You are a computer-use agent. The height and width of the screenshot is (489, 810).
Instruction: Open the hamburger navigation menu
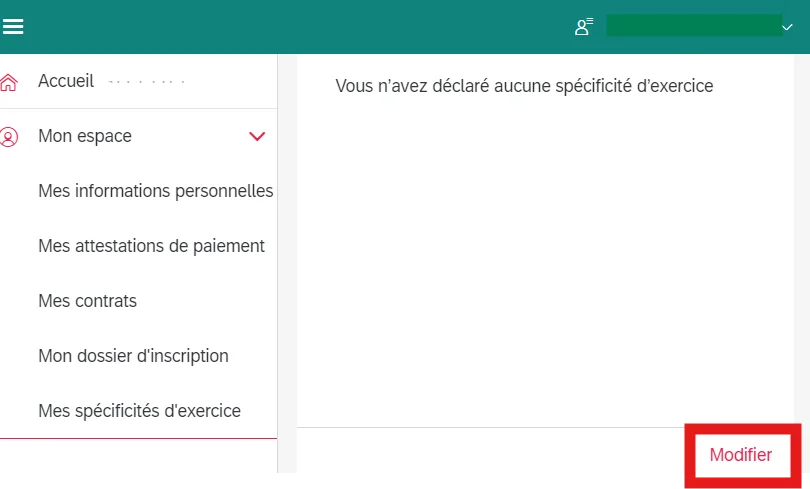[13, 26]
